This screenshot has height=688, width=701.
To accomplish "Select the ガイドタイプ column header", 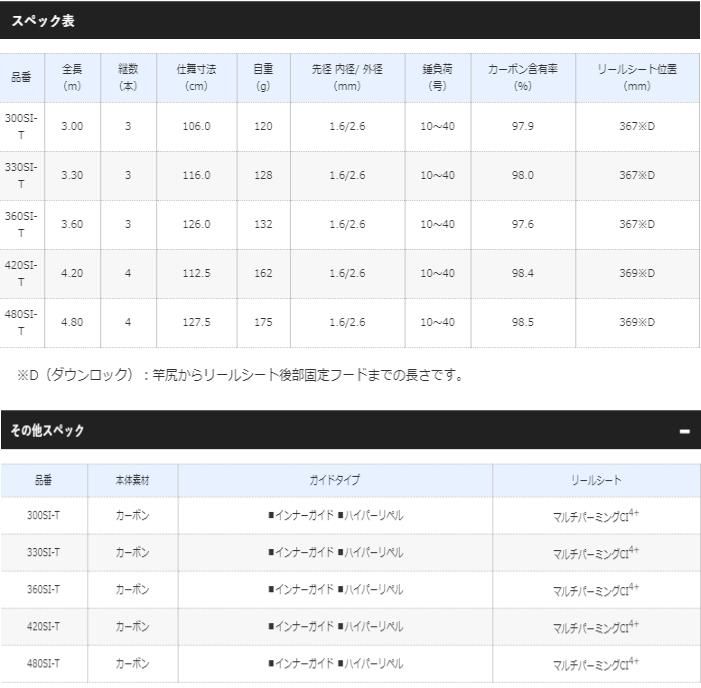I will (x=334, y=481).
